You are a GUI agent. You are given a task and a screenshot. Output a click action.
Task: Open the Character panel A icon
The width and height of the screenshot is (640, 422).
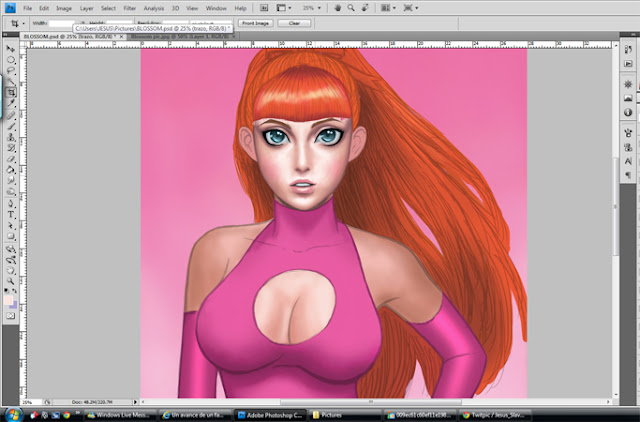coord(628,161)
